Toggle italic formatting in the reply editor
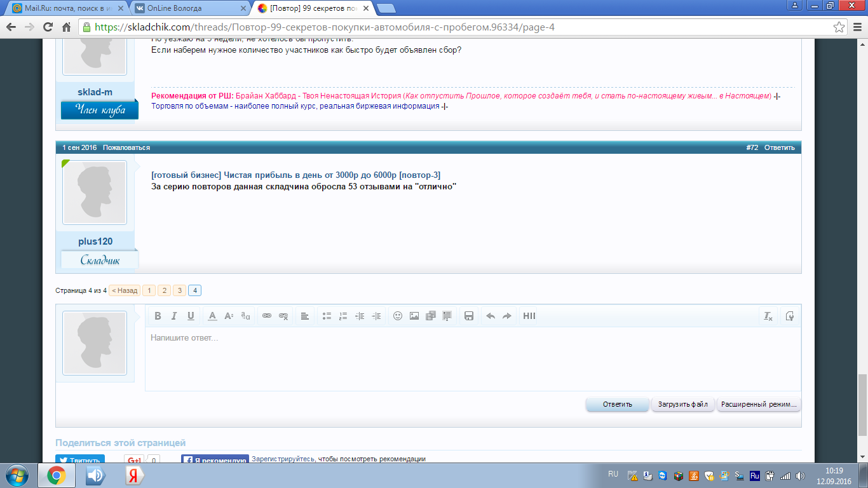 tap(174, 316)
